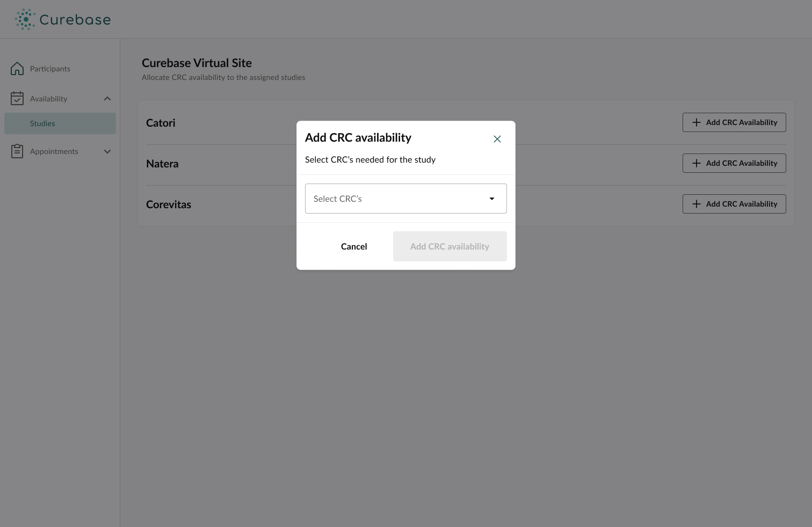
Task: Click the Appointments clipboard icon
Action: (17, 151)
